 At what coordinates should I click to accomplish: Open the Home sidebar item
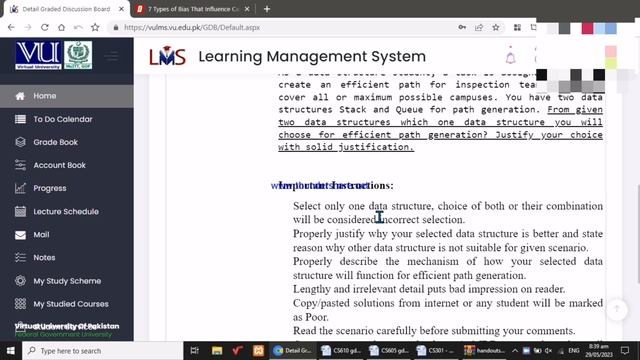pos(67,96)
